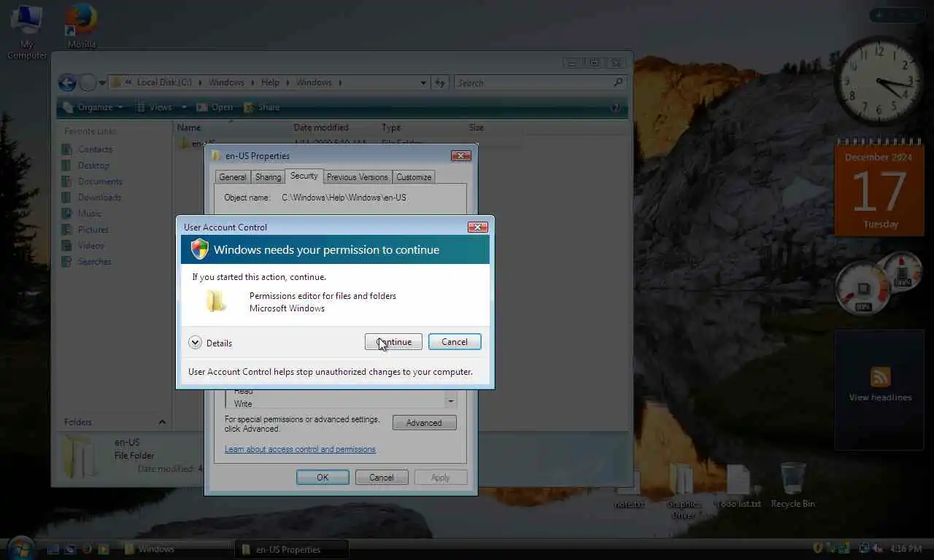Click the Todo list.txt desktop file
Image resolution: width=934 pixels, height=560 pixels.
[x=737, y=487]
